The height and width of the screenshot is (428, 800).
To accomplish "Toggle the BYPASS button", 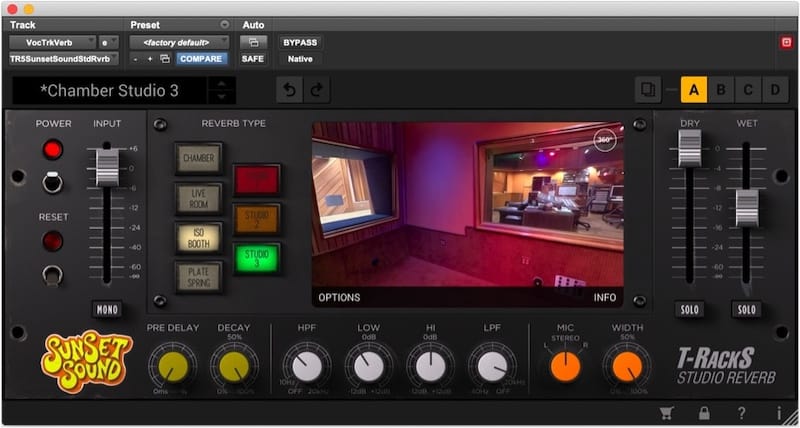I will [x=300, y=42].
